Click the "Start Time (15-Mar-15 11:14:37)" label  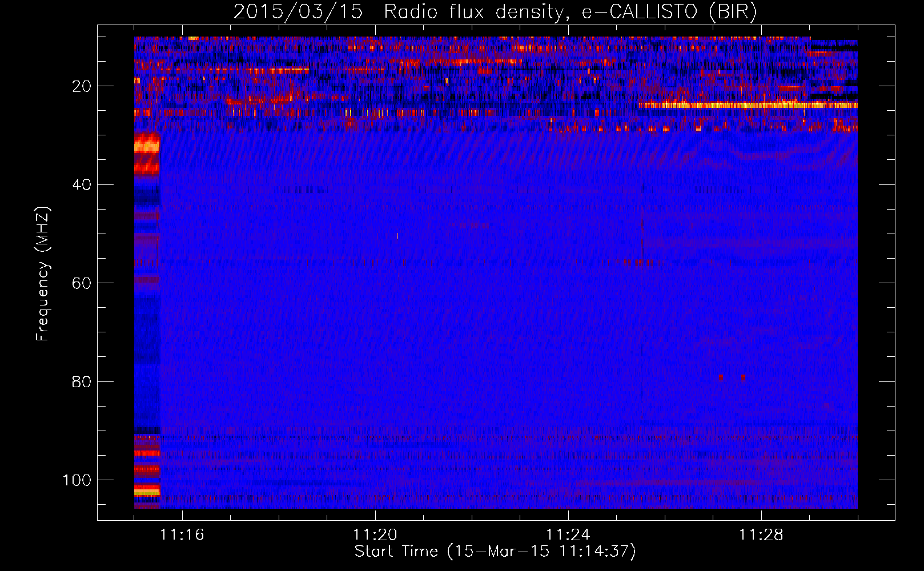pos(495,552)
